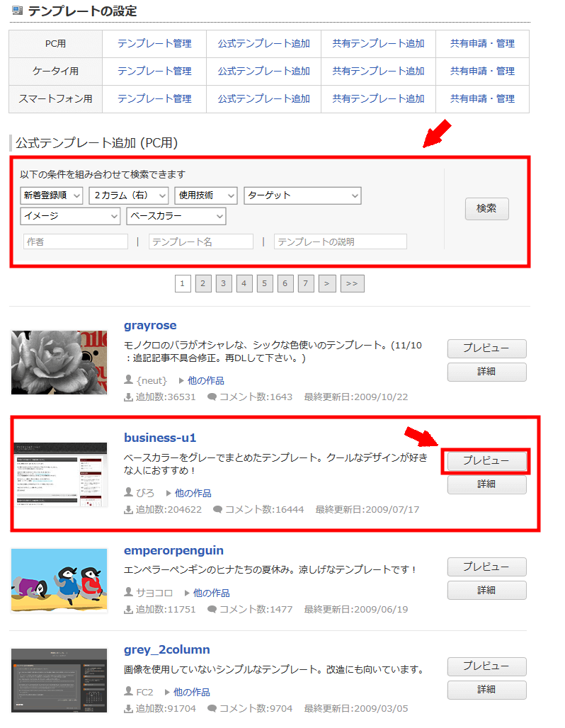565x728 pixels.
Task: Open 詳細 for business-u1
Action: pyautogui.click(x=486, y=484)
